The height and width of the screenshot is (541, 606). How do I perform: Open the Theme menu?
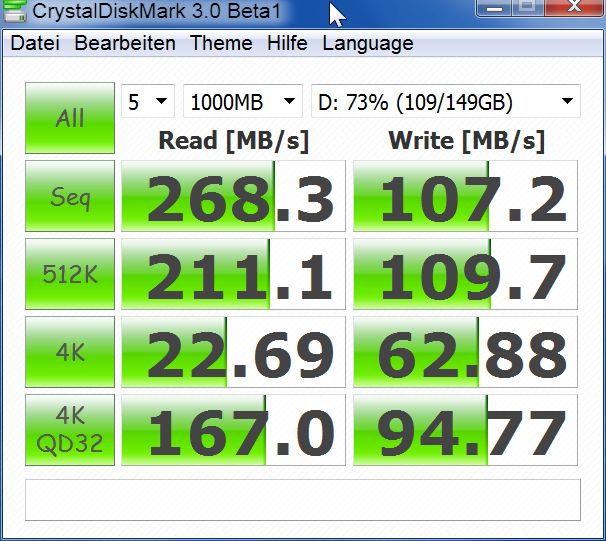(221, 43)
